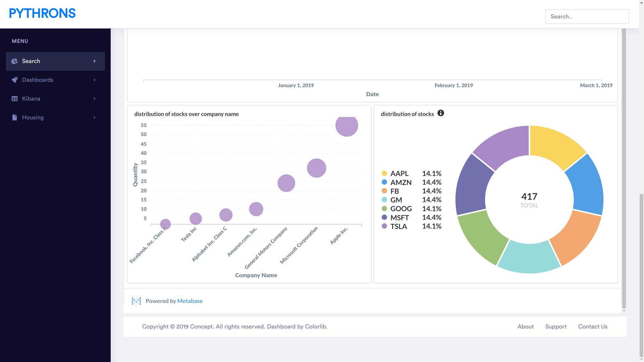Click the rocket icon beside Dashboards
Viewport: 644px width, 362px height.
(14, 80)
